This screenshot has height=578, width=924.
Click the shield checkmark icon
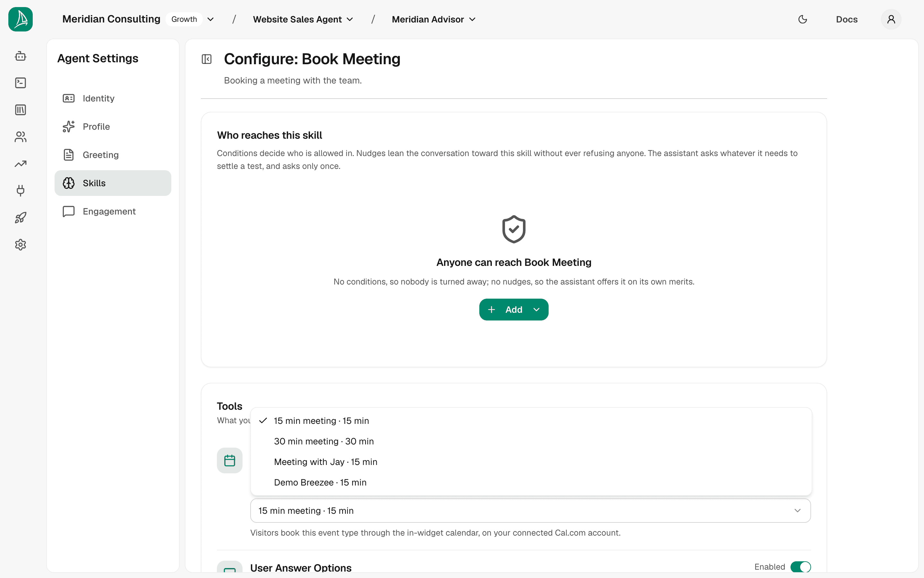coord(514,229)
